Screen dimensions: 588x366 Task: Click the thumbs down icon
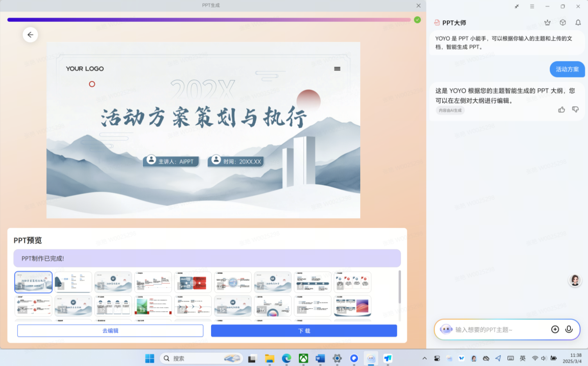[x=575, y=110]
